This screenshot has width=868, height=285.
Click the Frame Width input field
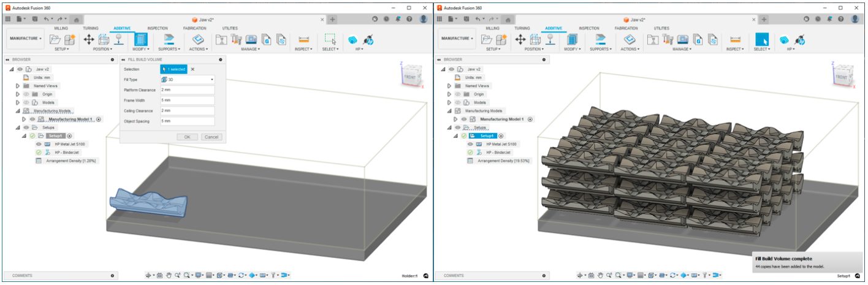187,101
